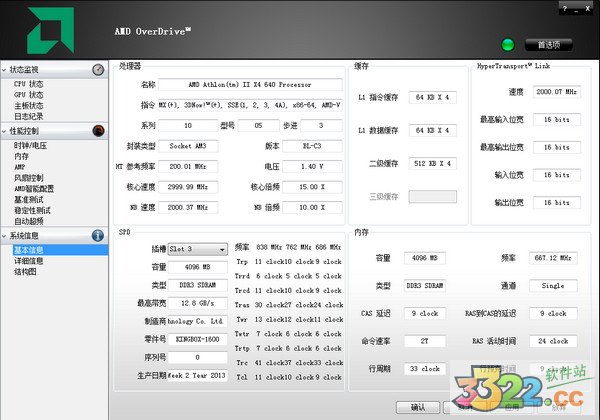Viewport: 600px width, 420px height.
Task: Click the gauge icon beside 状态监视
Action: [98, 70]
